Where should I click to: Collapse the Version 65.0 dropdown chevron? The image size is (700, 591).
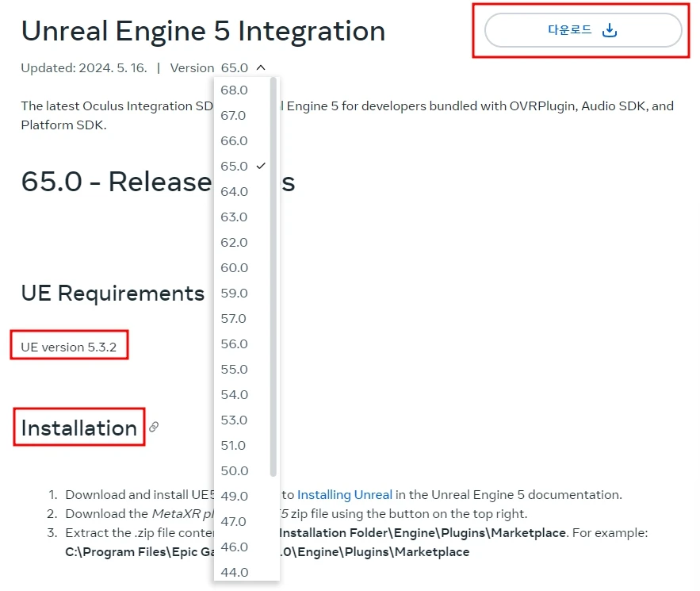tap(261, 67)
